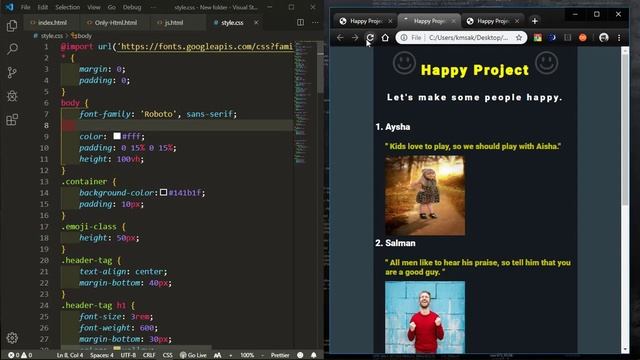Viewport: 640px width, 360px height.
Task: Open the notifications bell in status bar
Action: tap(313, 355)
